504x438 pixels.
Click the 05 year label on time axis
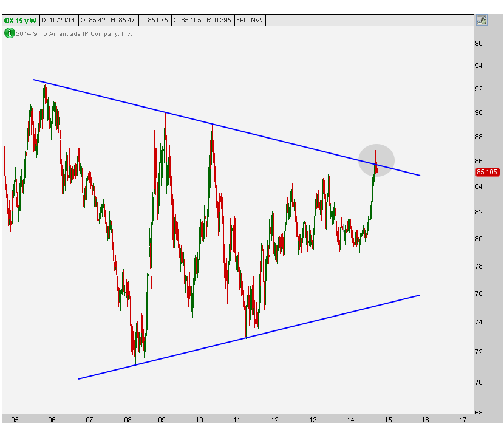[x=15, y=420]
